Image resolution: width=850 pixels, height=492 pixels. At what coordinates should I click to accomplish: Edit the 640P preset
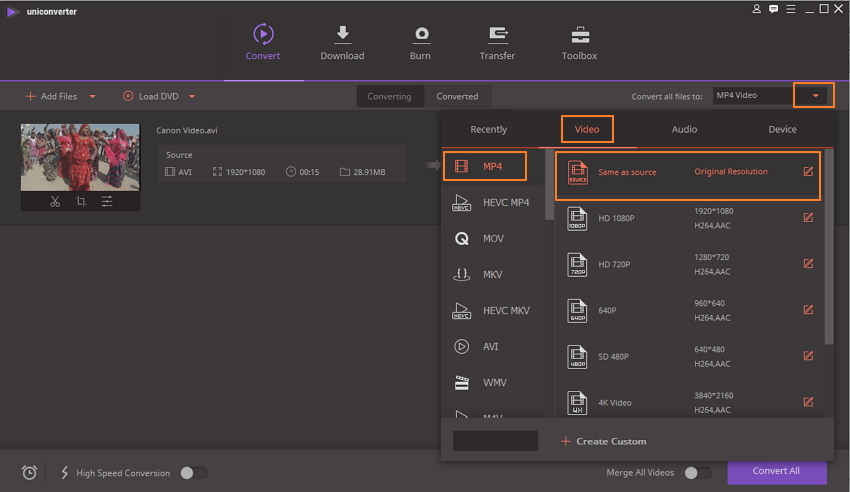pos(808,309)
